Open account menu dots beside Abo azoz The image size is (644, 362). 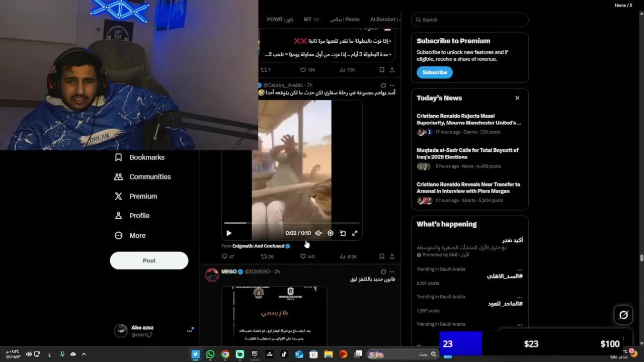(190, 331)
